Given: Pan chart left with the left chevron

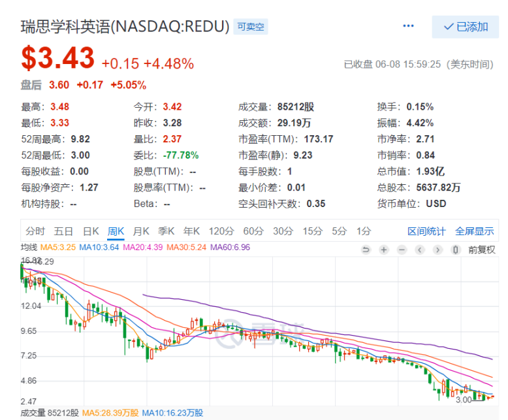Looking at the screenshot, I should tap(420, 250).
